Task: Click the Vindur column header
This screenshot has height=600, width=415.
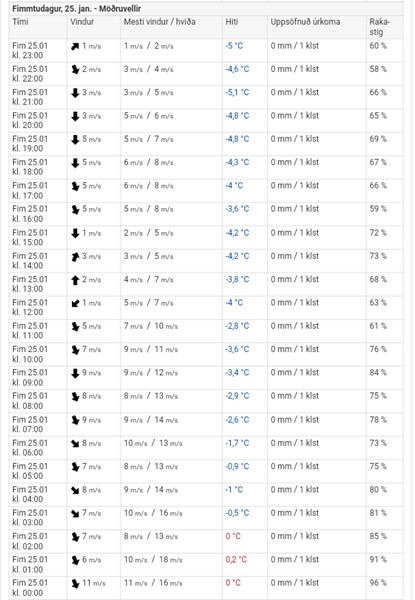Action: pyautogui.click(x=82, y=22)
